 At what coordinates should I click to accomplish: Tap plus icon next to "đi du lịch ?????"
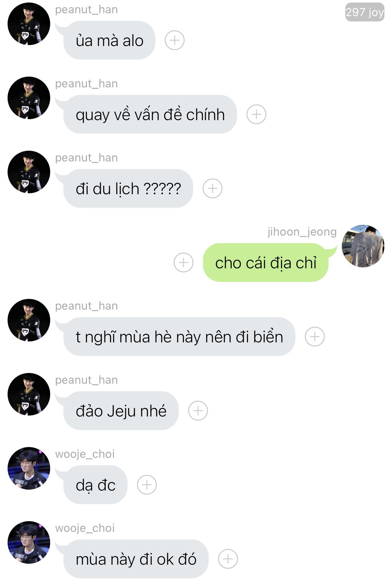coord(212,189)
